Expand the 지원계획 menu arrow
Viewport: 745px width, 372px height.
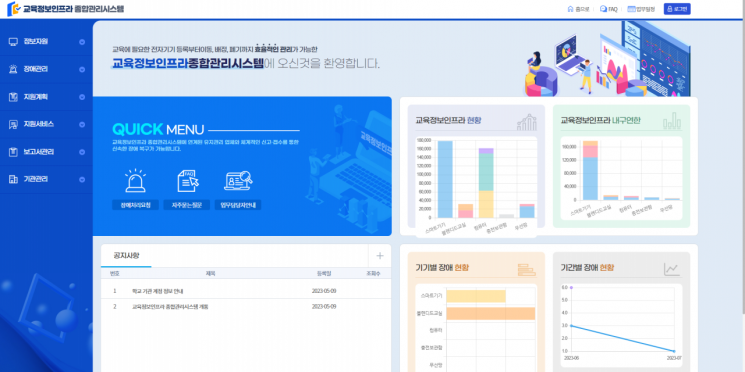point(82,97)
